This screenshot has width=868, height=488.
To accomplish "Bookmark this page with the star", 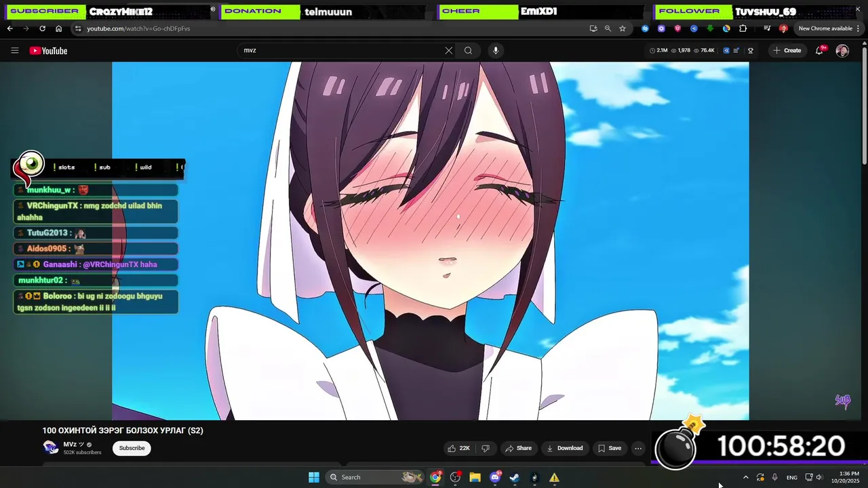I will coord(623,28).
